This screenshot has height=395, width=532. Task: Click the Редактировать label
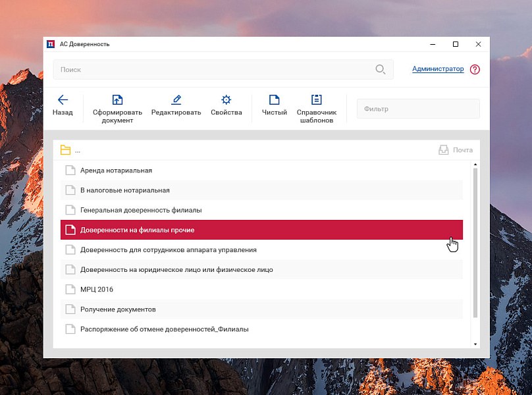[x=176, y=113]
